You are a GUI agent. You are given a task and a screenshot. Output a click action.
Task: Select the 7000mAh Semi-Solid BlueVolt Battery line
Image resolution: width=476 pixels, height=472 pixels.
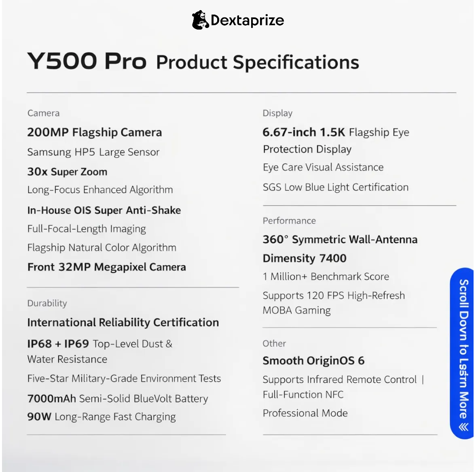tap(118, 399)
